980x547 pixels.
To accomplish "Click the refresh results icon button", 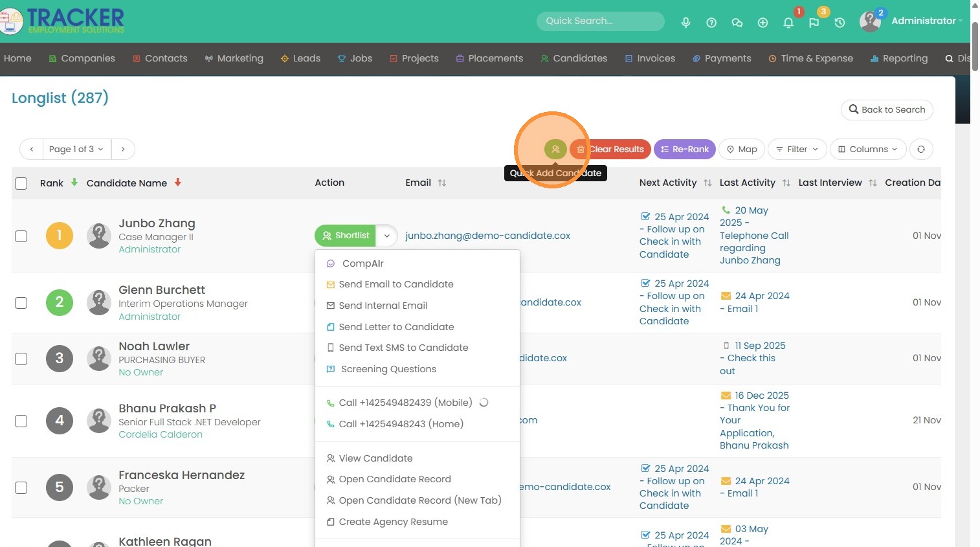I will (x=921, y=149).
